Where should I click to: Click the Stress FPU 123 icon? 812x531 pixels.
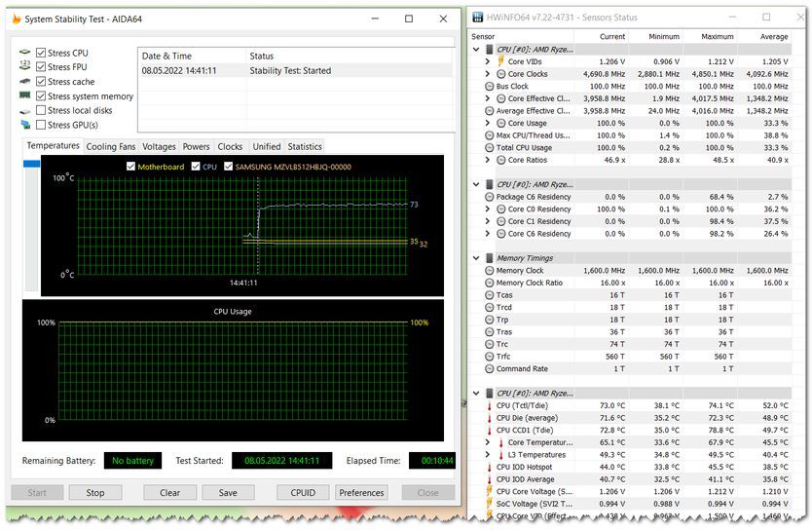click(24, 67)
